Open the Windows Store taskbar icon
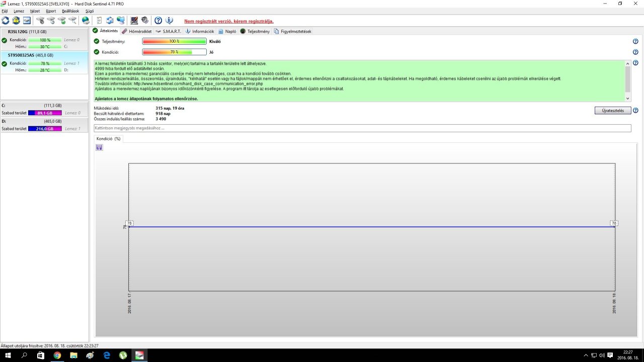This screenshot has width=644, height=362. coord(41,355)
